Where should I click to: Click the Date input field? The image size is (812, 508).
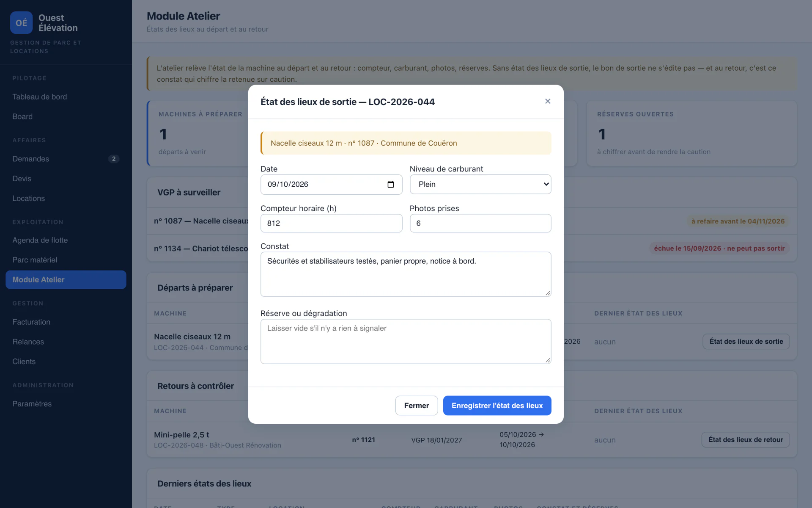tap(331, 185)
